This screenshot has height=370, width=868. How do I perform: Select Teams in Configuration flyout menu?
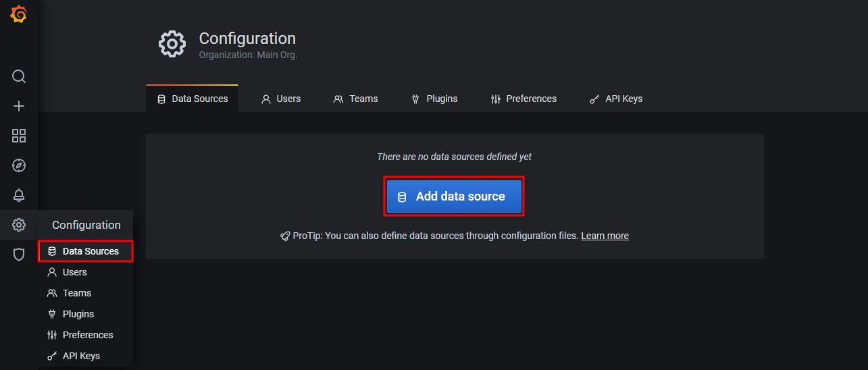pyautogui.click(x=85, y=293)
